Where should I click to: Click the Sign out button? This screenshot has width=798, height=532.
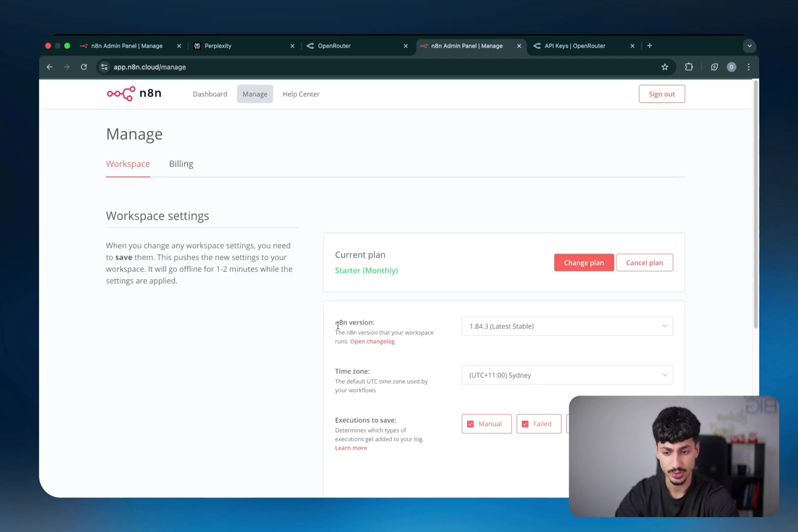click(x=662, y=94)
